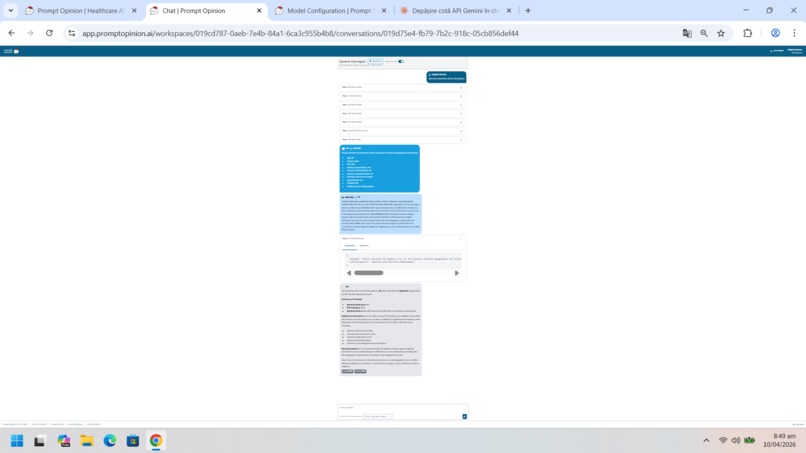Focus the chat message input box
Viewport: 806px width, 453px height.
402,408
